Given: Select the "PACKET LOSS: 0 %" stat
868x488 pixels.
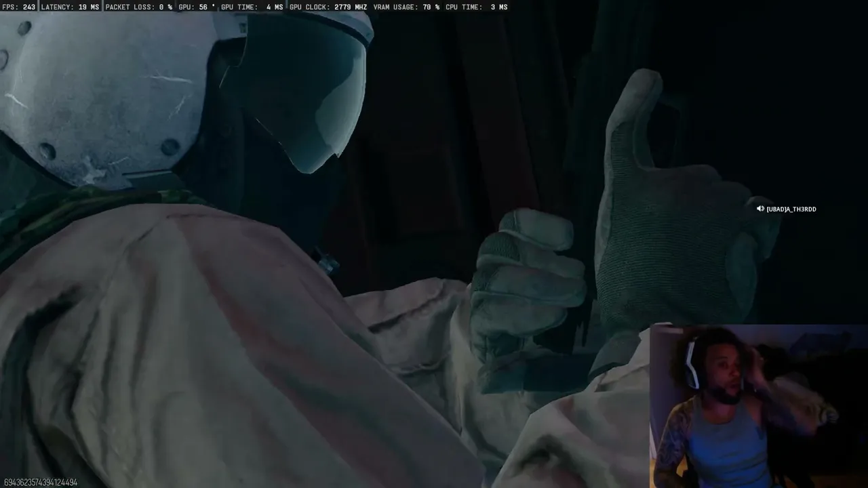Looking at the screenshot, I should tap(139, 7).
